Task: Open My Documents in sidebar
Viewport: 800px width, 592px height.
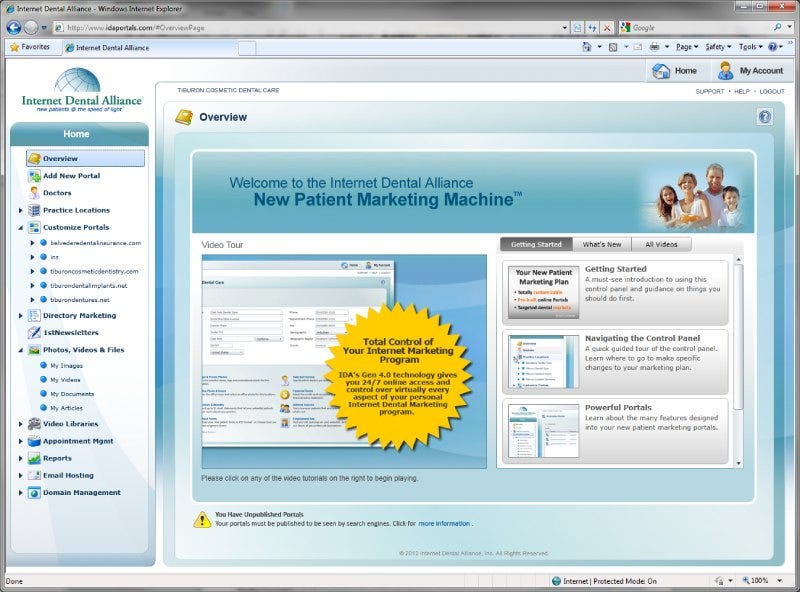Action: tap(72, 394)
